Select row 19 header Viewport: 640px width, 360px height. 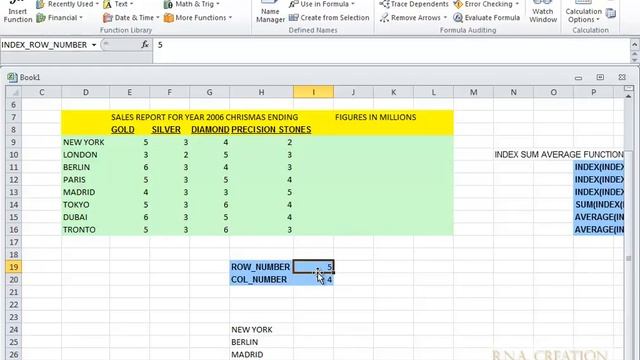13,267
